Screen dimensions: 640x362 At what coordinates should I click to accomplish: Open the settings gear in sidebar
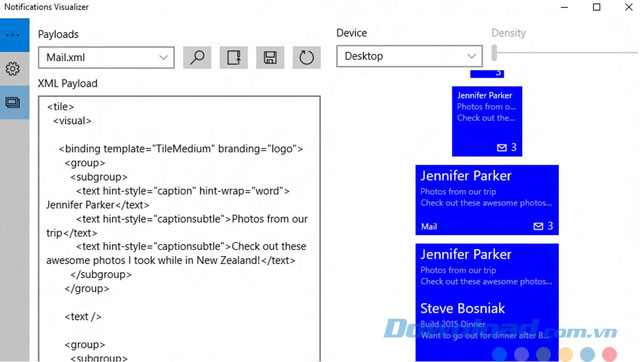coord(13,69)
